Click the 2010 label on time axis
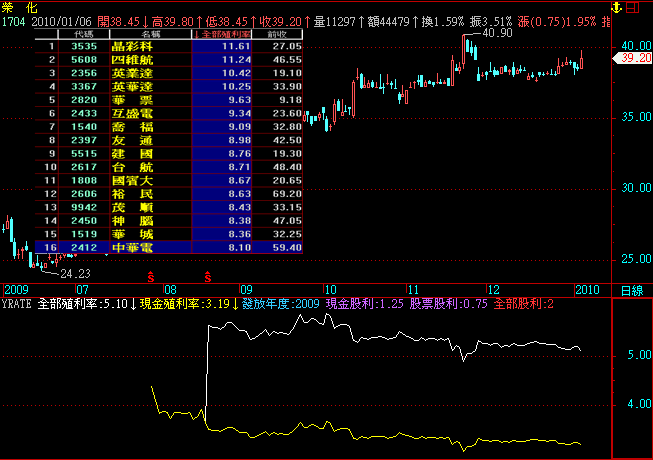This screenshot has height=460, width=653. pos(588,289)
